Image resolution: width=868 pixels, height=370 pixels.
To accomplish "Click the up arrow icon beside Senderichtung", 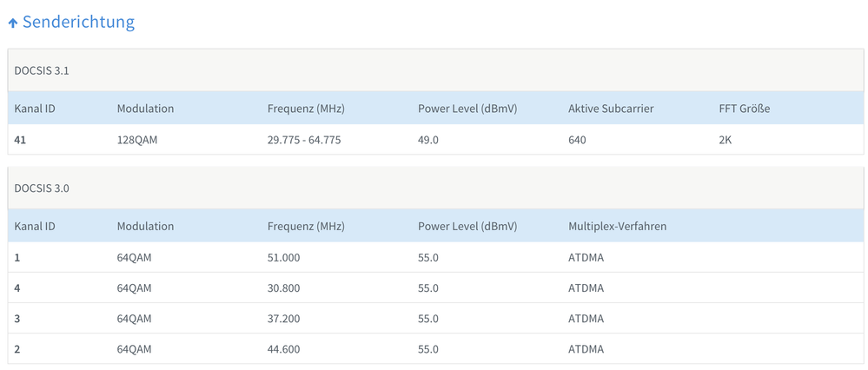I will tap(13, 23).
